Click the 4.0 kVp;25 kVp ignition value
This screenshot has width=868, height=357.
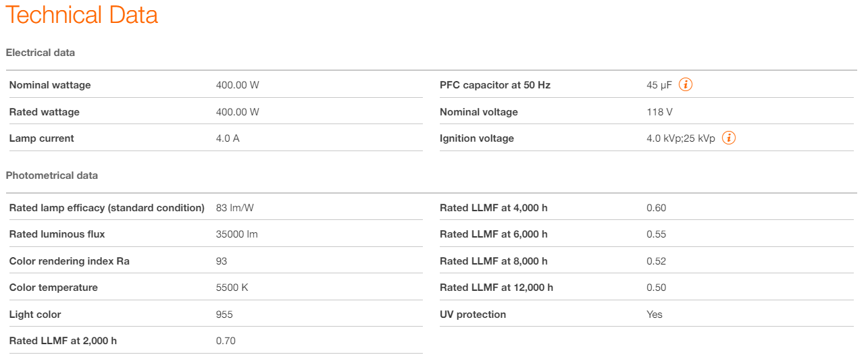pyautogui.click(x=681, y=138)
